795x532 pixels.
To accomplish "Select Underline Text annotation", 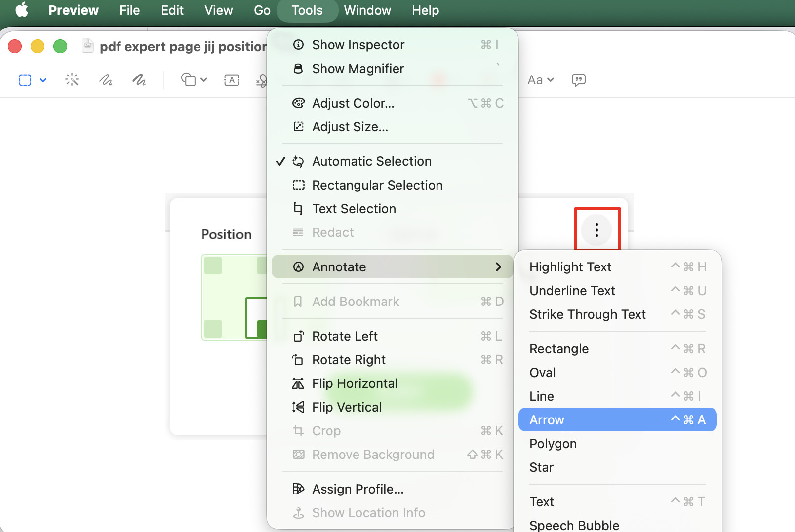I will click(618, 291).
